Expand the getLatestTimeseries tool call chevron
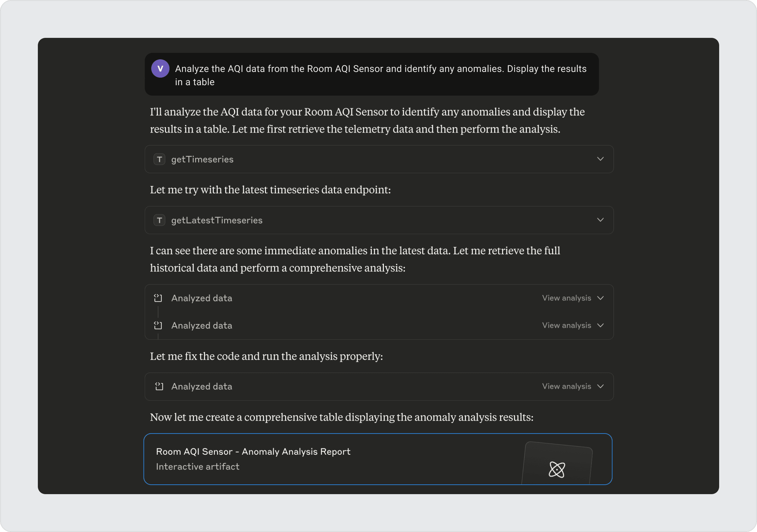The height and width of the screenshot is (532, 757). [x=600, y=220]
